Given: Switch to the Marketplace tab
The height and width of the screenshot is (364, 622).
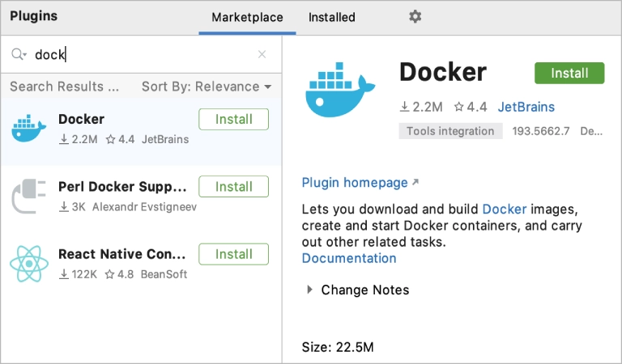Looking at the screenshot, I should (247, 18).
